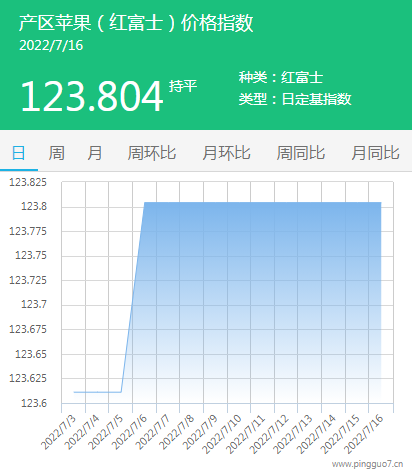The height and width of the screenshot is (471, 412).
Task: Click the date 2022/7/16 under the title
Action: click(x=51, y=46)
